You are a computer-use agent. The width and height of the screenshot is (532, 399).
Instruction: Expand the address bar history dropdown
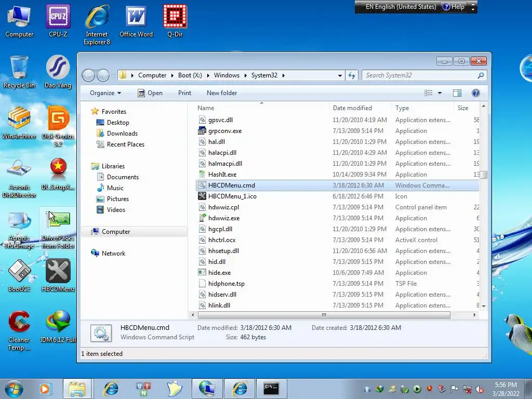(x=340, y=75)
